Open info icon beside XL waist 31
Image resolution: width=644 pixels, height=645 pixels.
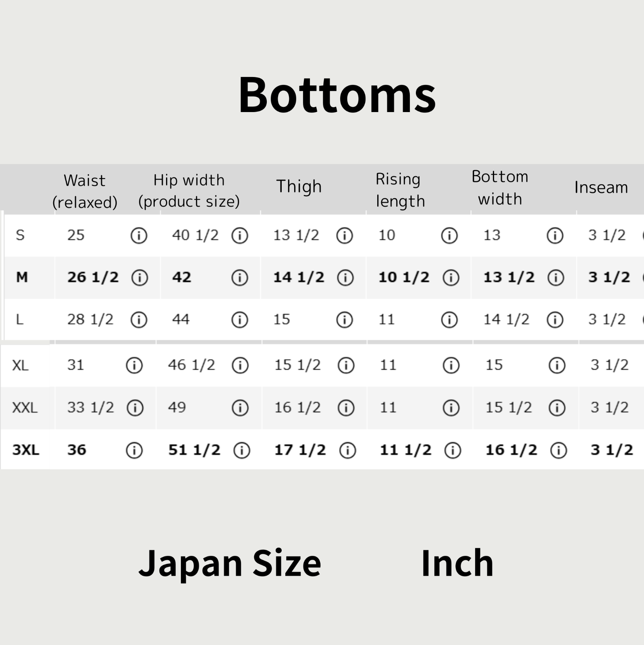(x=134, y=366)
